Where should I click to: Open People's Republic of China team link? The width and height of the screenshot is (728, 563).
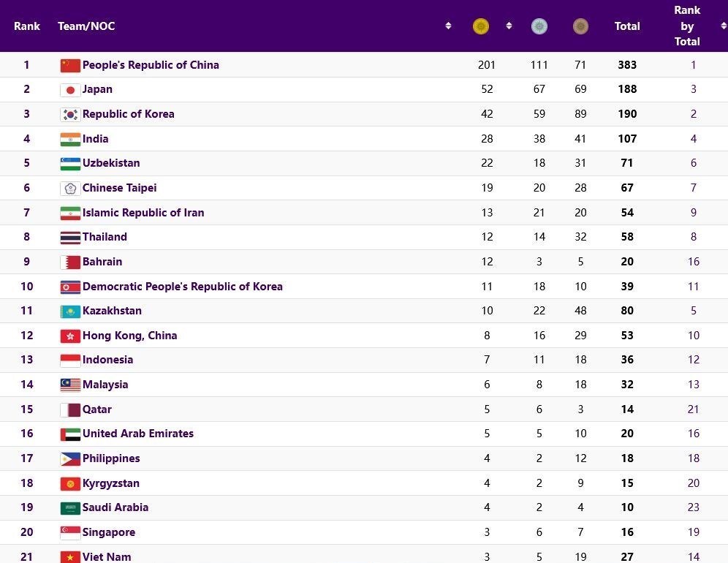(151, 65)
